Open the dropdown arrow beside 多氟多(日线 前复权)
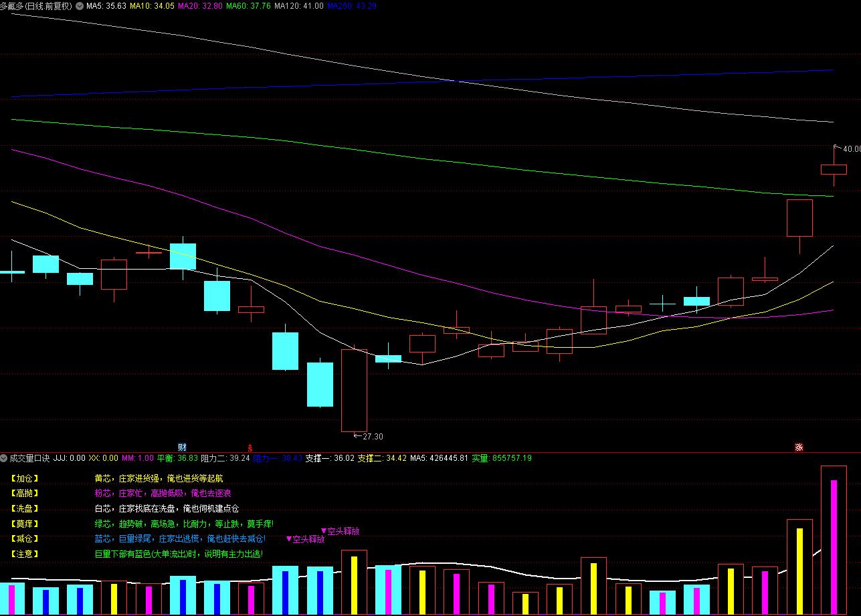Viewport: 861px width, 616px height. coord(80,5)
